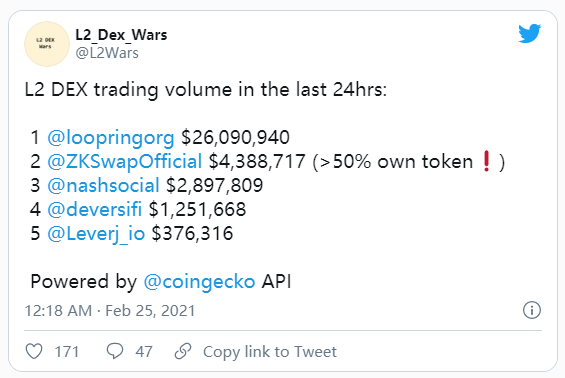The image size is (565, 378).
Task: Open replies via speech bubble icon
Action: coord(115,351)
